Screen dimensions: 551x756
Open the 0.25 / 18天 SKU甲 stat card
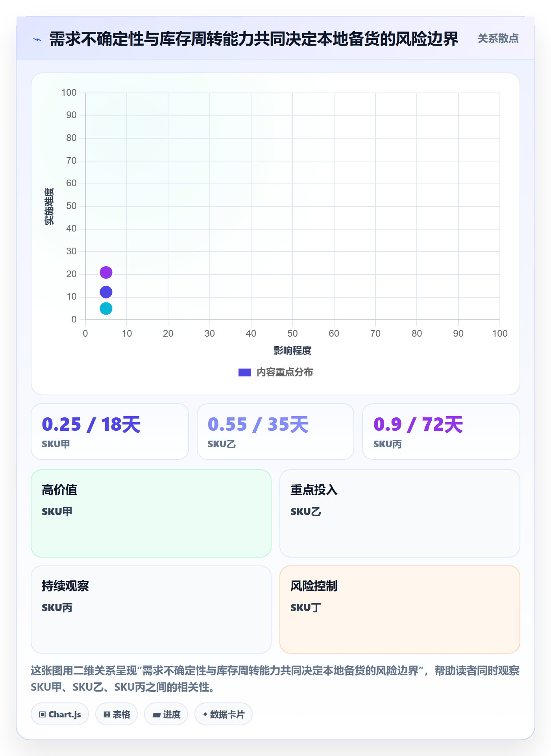point(110,432)
